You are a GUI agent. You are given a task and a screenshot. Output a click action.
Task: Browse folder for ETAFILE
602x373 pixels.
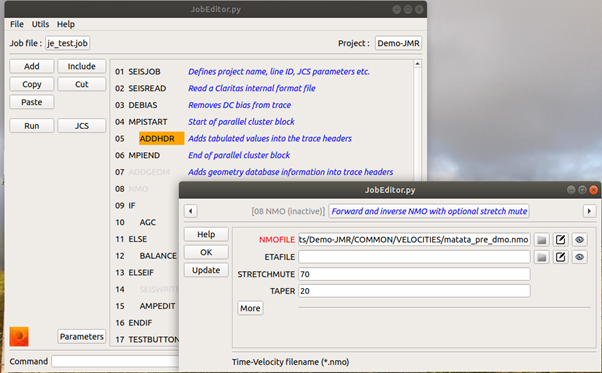(541, 257)
